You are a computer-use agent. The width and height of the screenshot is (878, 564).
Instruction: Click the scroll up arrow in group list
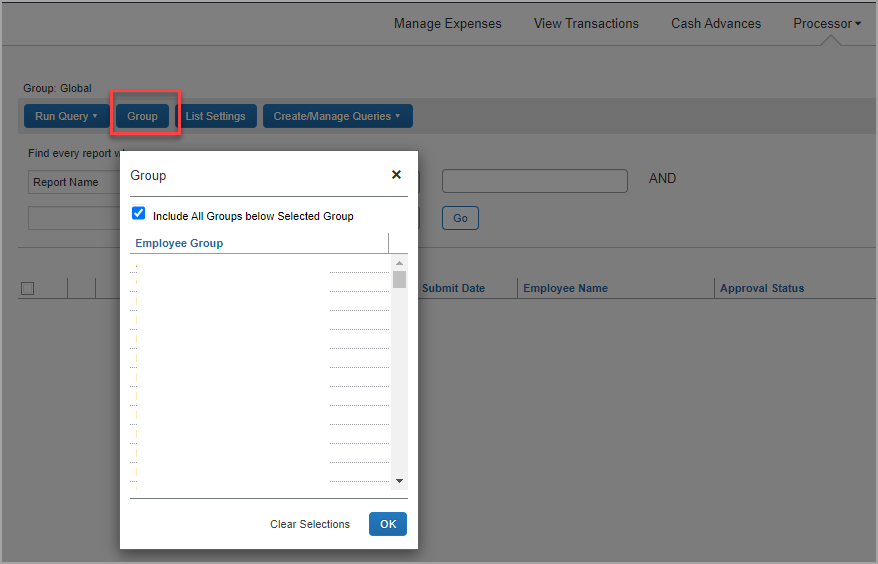coord(400,263)
